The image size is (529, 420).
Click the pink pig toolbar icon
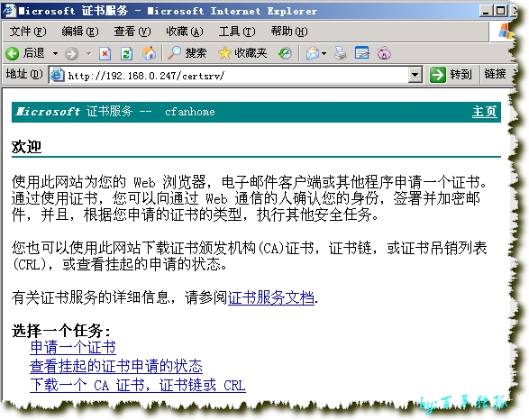(x=384, y=53)
